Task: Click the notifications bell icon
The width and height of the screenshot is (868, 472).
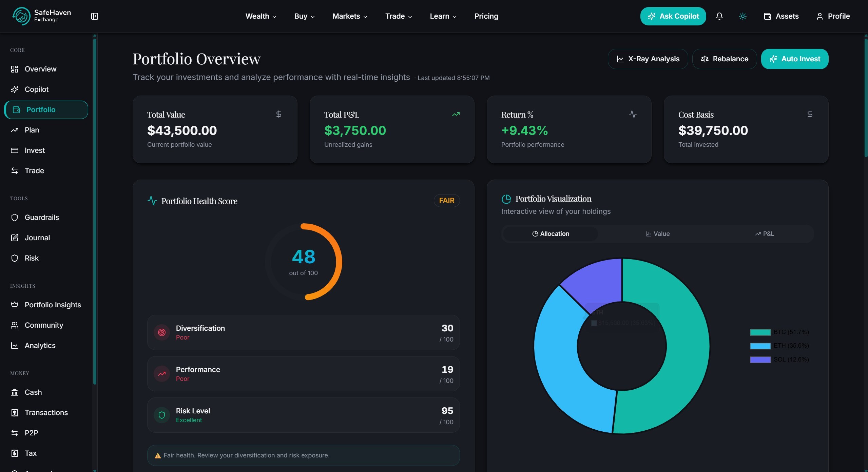Action: point(719,16)
